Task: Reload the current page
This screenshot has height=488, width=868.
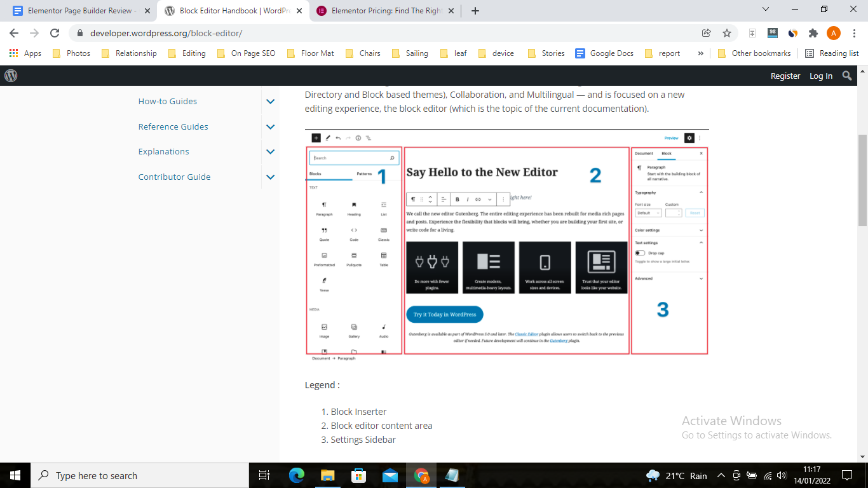Action: click(x=55, y=33)
